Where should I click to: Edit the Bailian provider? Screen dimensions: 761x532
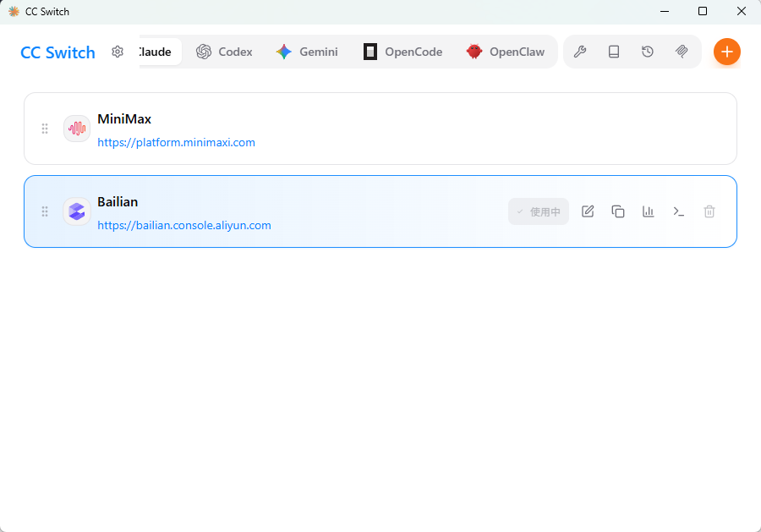pyautogui.click(x=588, y=211)
